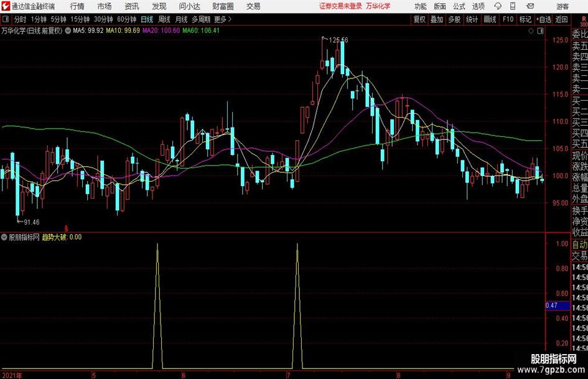Click the 返回 back button

[561, 19]
